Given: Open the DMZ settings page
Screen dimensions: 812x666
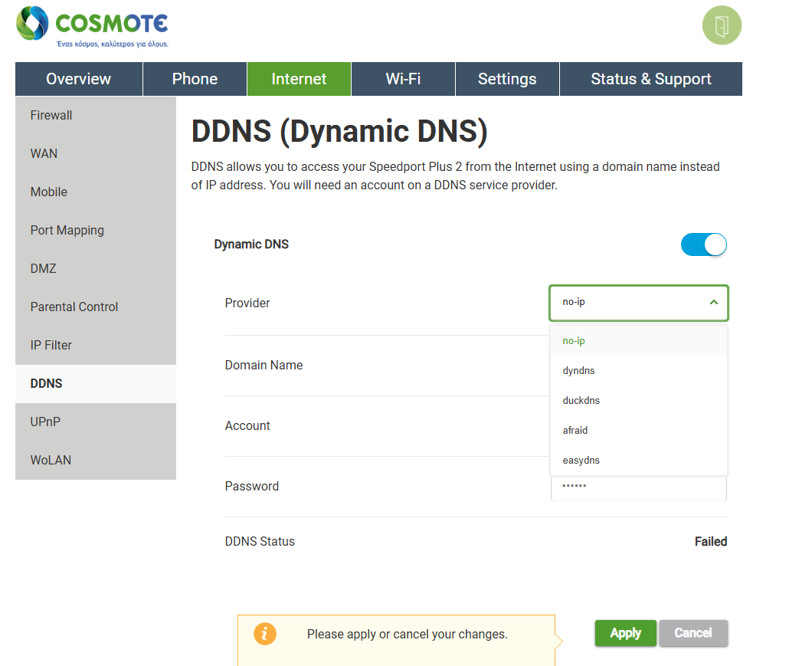Looking at the screenshot, I should [96, 268].
